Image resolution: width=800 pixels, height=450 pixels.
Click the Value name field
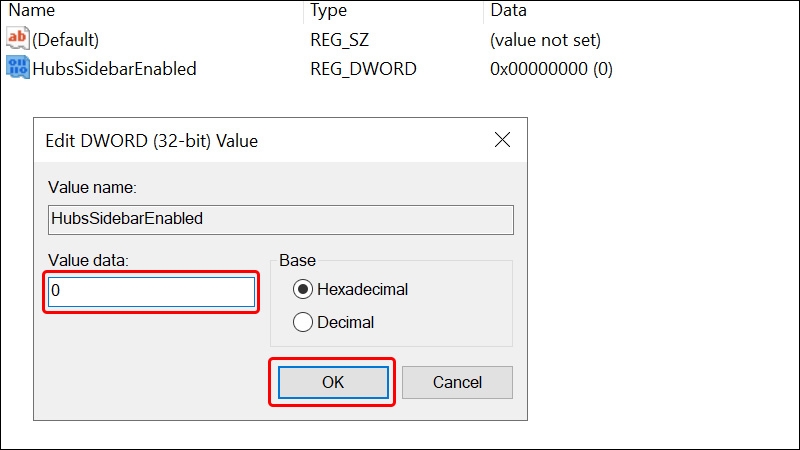click(281, 219)
